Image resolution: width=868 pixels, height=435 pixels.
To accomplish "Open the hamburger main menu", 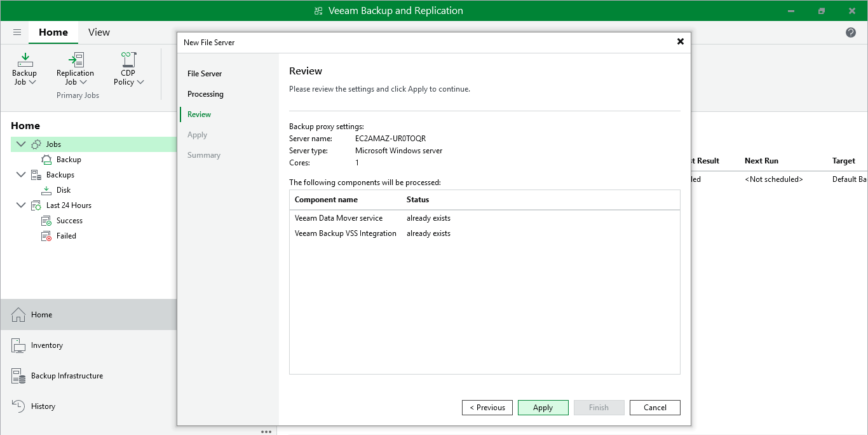I will pos(17,32).
